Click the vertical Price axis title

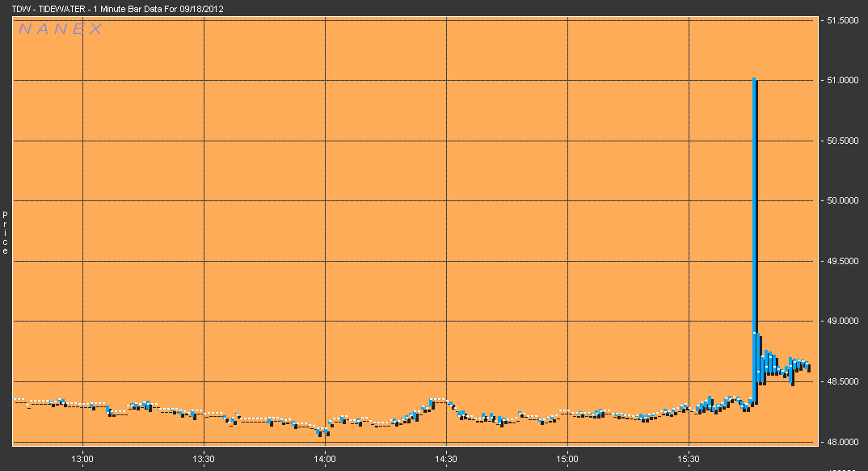(5, 233)
